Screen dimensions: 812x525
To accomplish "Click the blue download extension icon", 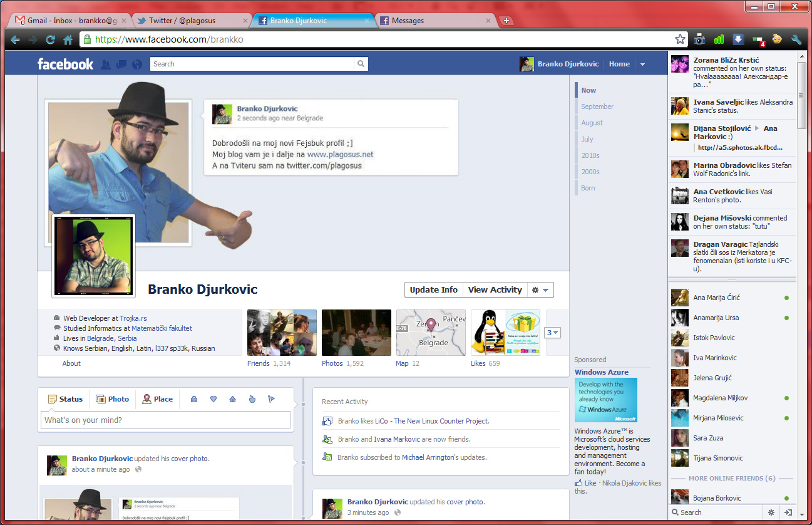I will (x=738, y=39).
